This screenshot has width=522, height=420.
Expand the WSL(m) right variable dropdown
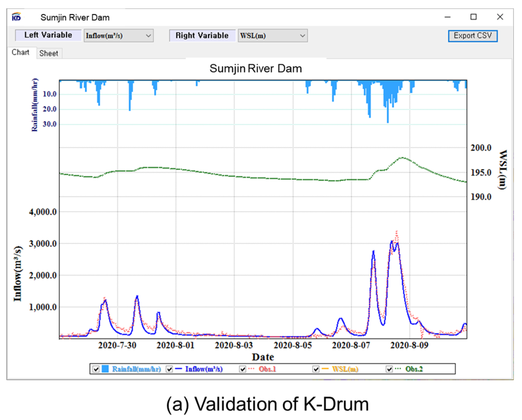pos(273,36)
